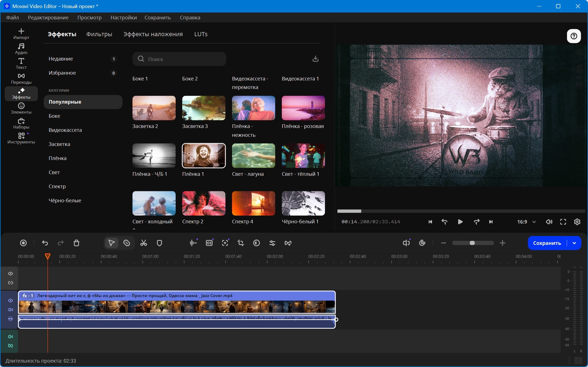
Task: Mute the main video track audio
Action: (x=11, y=310)
